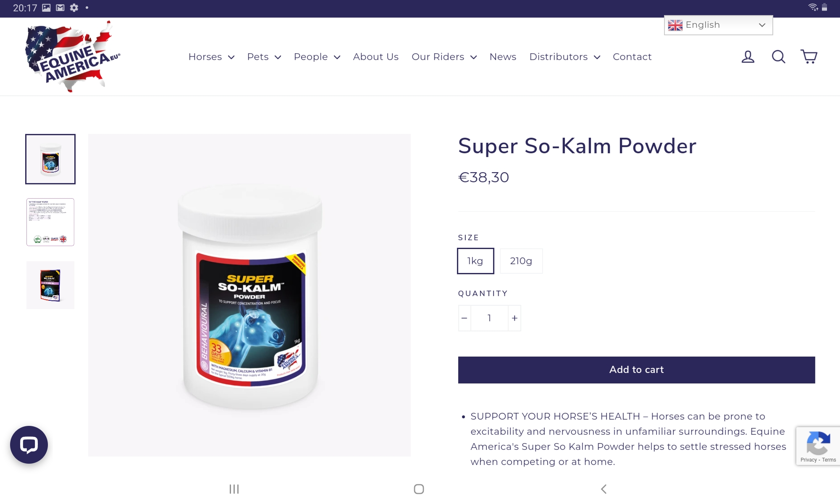Viewport: 840px width, 504px height.
Task: Open the account login icon
Action: pos(748,57)
